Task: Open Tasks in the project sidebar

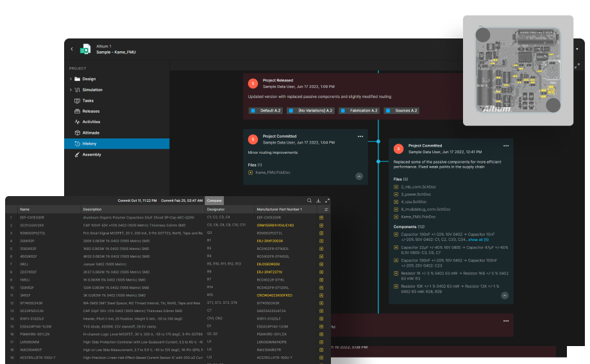Action: 88,101
